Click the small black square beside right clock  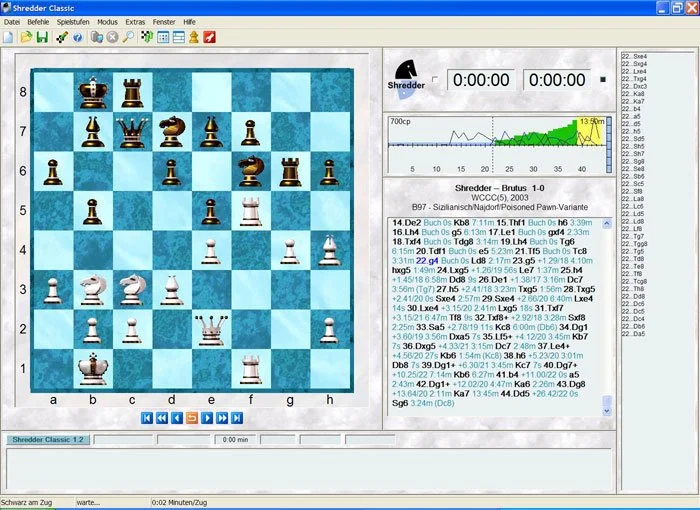click(x=603, y=79)
